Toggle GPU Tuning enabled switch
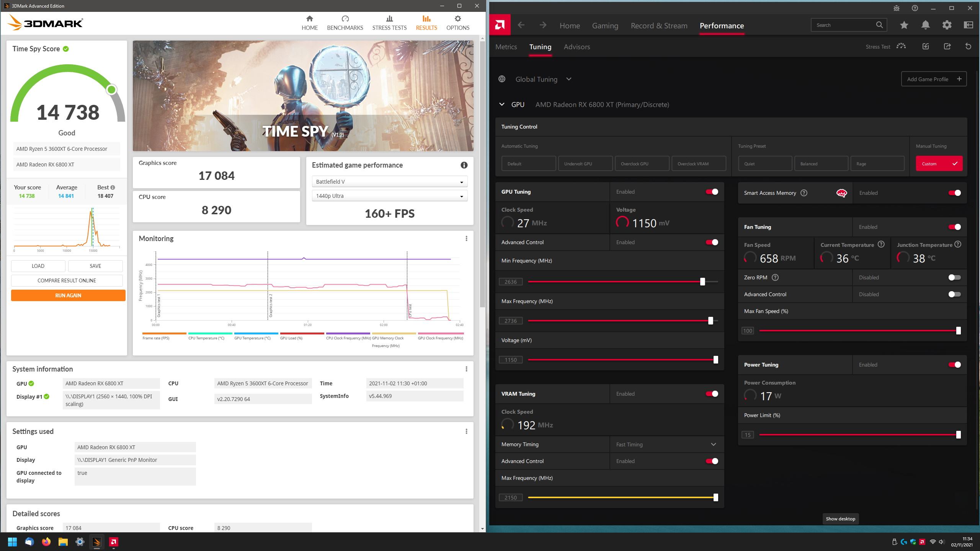 [712, 192]
